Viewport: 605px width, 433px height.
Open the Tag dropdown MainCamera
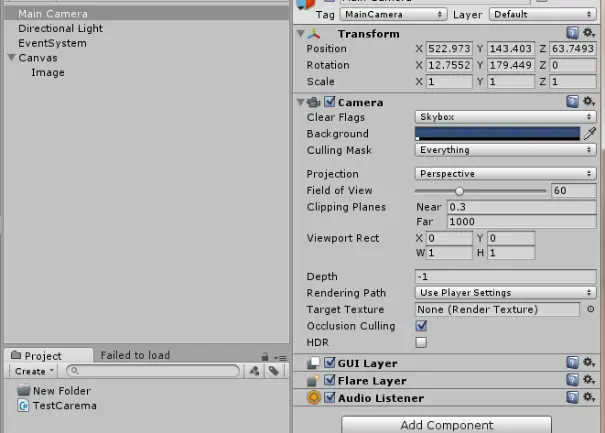click(393, 14)
